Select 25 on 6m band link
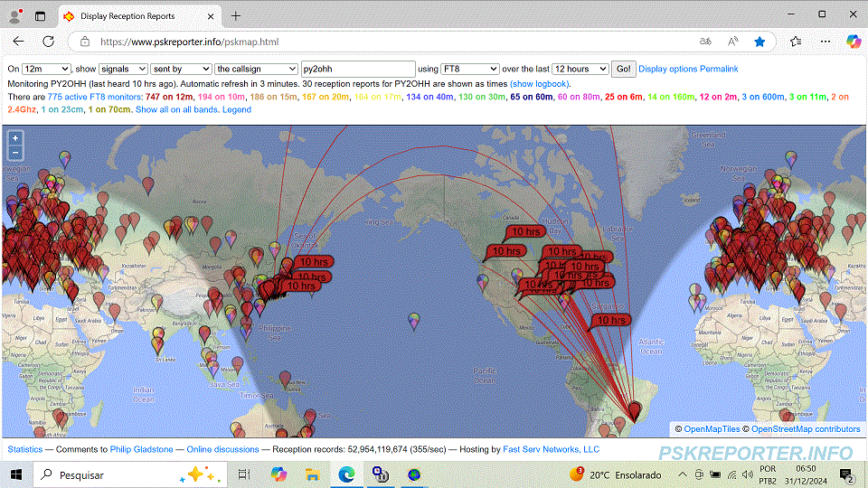Viewport: 868px width, 488px height. pos(623,97)
